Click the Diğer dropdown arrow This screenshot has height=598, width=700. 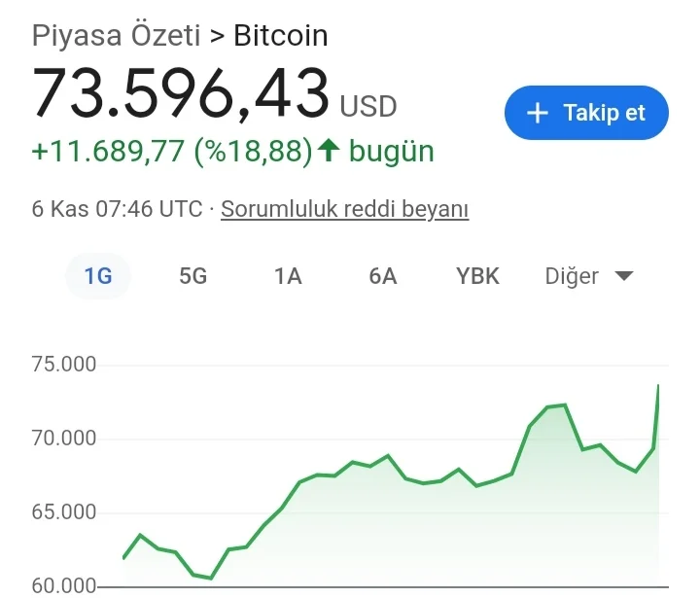(x=624, y=277)
